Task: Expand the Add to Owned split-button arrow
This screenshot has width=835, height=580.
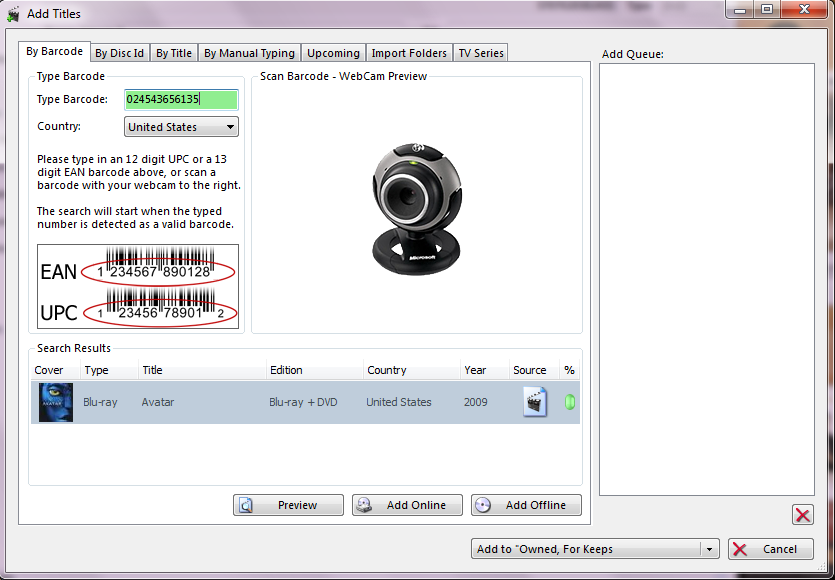Action: (709, 549)
